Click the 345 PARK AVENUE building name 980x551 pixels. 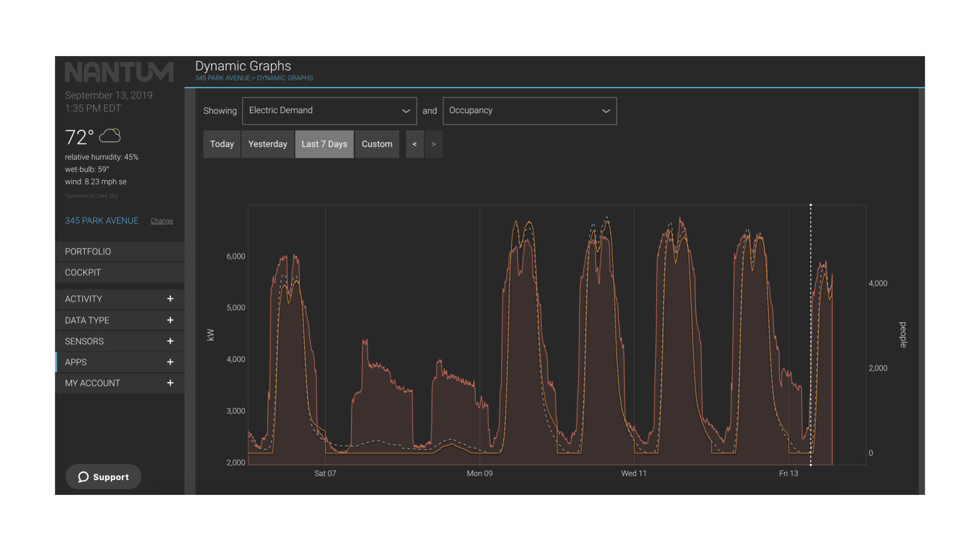pos(102,221)
